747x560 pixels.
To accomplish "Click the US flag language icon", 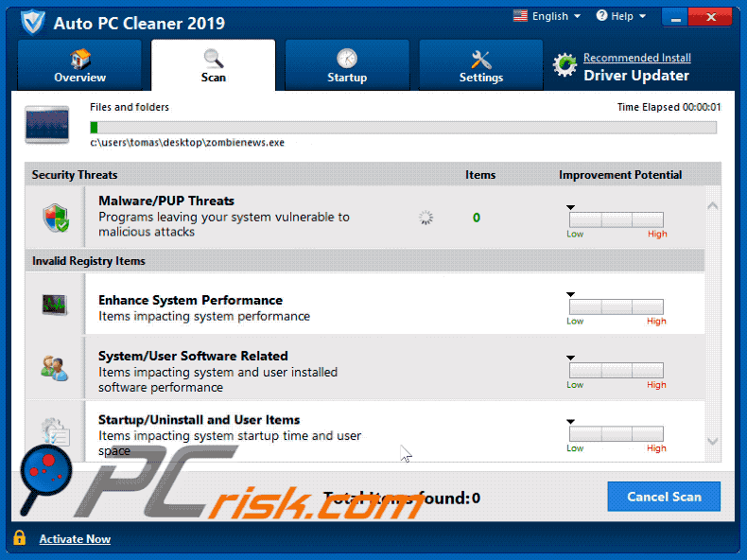I will [x=520, y=16].
